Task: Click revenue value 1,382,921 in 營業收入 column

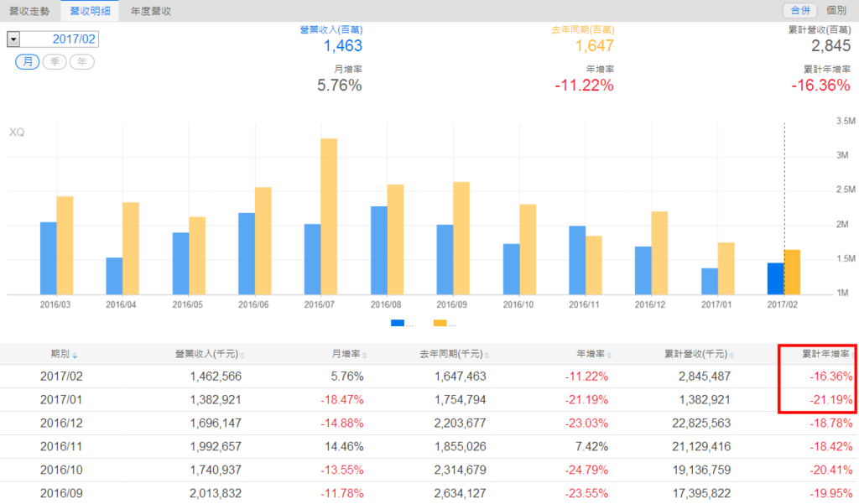Action: [x=216, y=400]
